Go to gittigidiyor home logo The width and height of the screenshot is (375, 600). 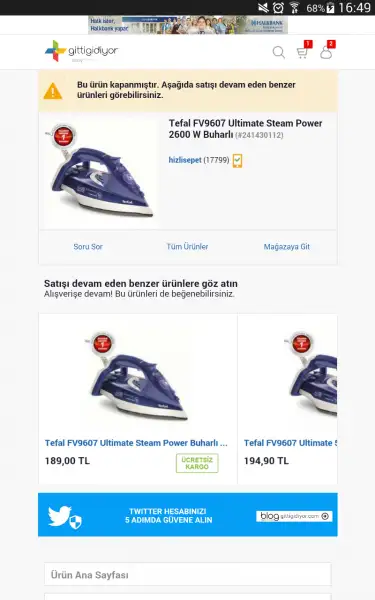coord(81,51)
